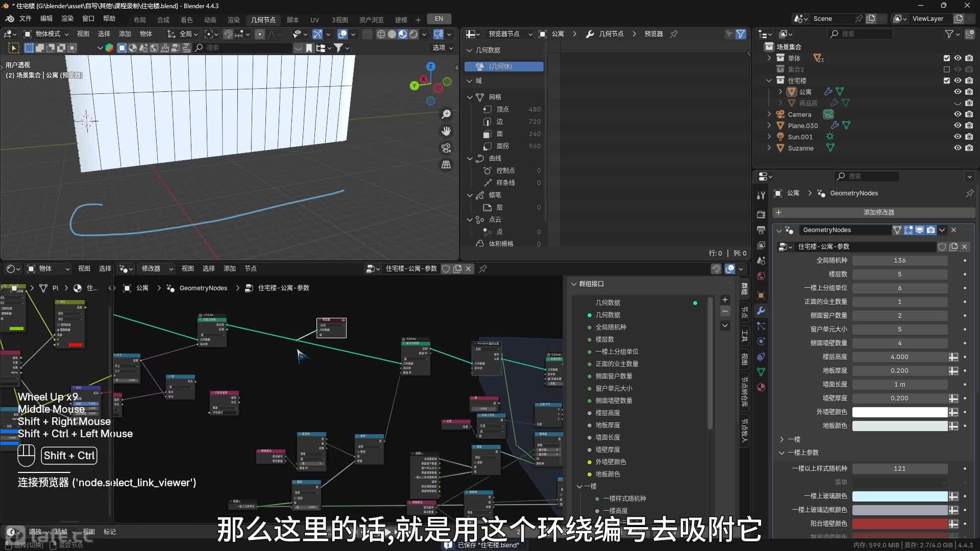
Task: Toggle 住宅楼 collection exclude checkbox
Action: point(947,81)
